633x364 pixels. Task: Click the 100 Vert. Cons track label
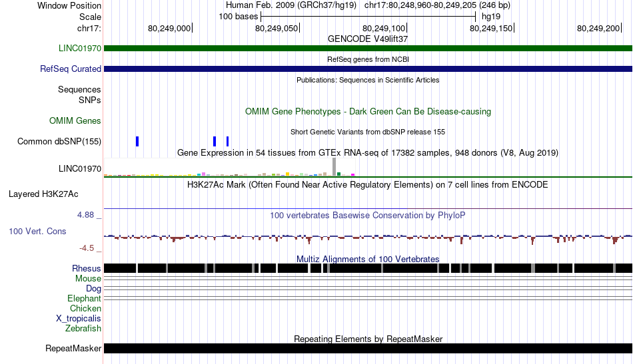point(37,232)
